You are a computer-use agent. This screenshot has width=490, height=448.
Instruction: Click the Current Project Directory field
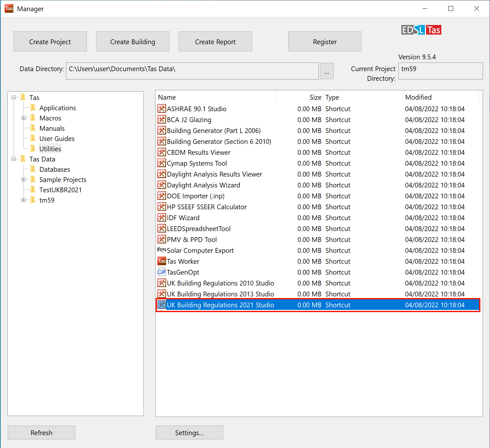(x=440, y=71)
